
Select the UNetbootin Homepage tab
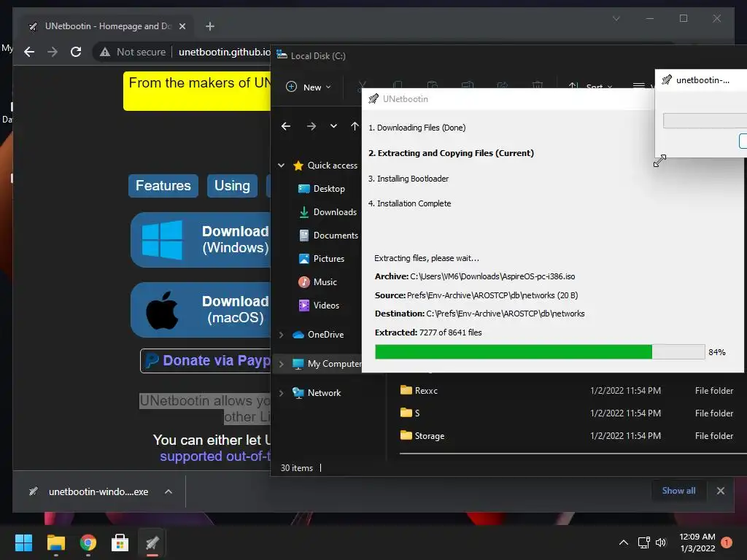tap(108, 26)
